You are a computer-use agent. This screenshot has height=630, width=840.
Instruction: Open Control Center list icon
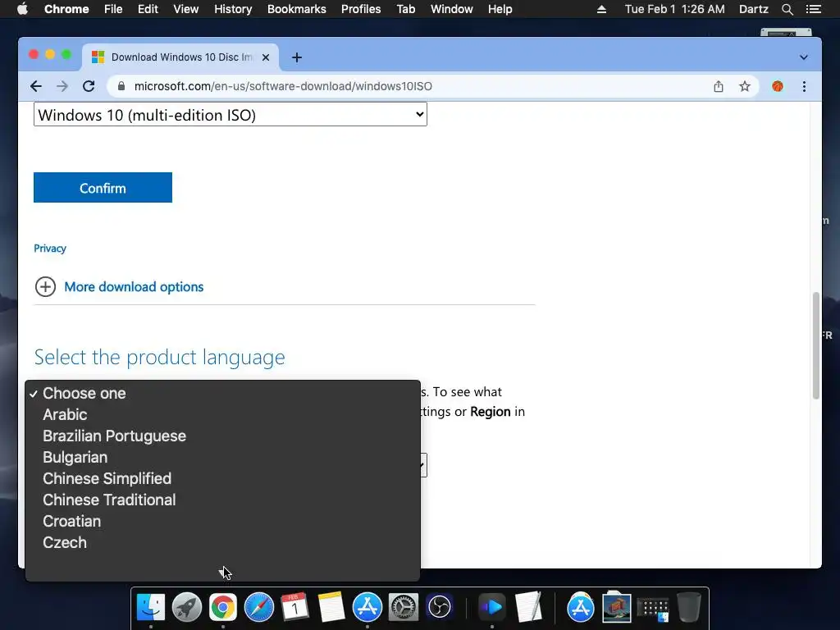(x=813, y=9)
